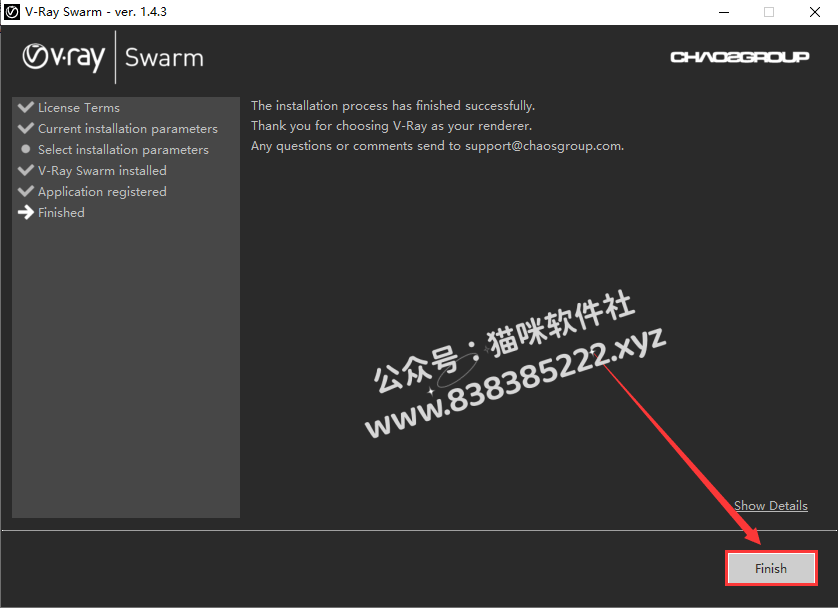Viewport: 838px width, 608px height.
Task: Click checkmark beside V-Ray Swarm installed
Action: tap(26, 170)
